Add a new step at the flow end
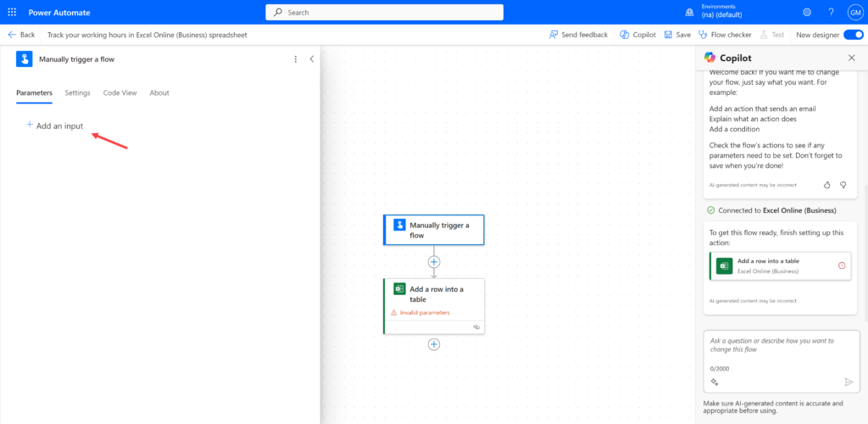 pos(434,344)
